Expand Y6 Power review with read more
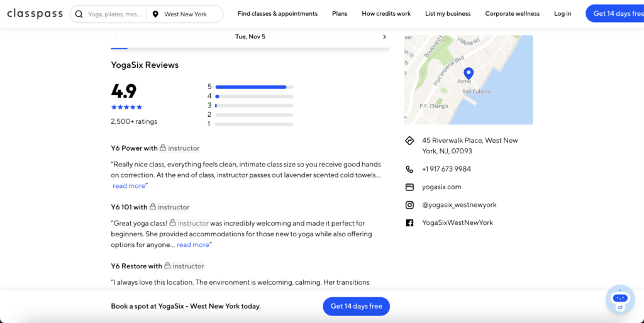This screenshot has height=323, width=644. 129,186
